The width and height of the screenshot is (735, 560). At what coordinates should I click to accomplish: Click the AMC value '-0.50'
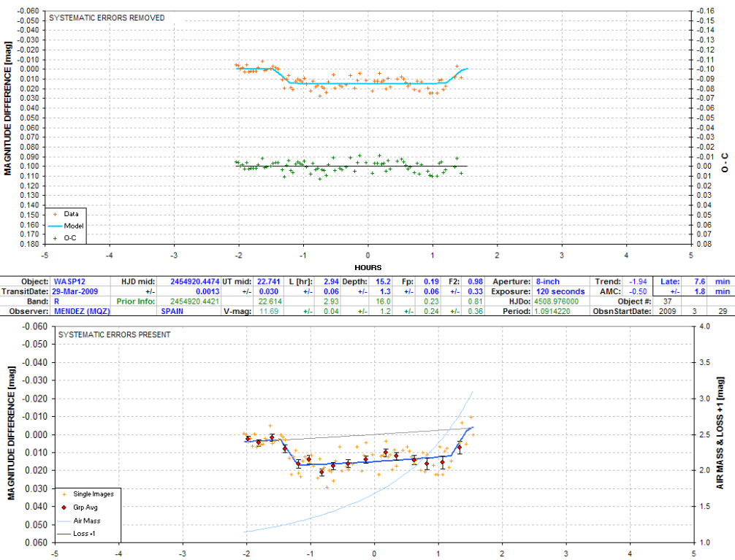tap(638, 291)
